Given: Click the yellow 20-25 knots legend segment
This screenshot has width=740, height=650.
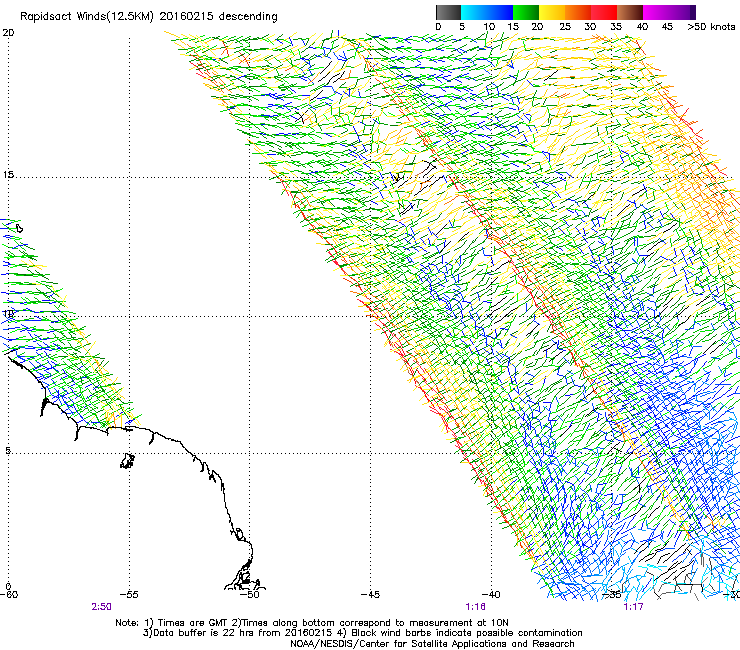Looking at the screenshot, I should click(x=552, y=12).
